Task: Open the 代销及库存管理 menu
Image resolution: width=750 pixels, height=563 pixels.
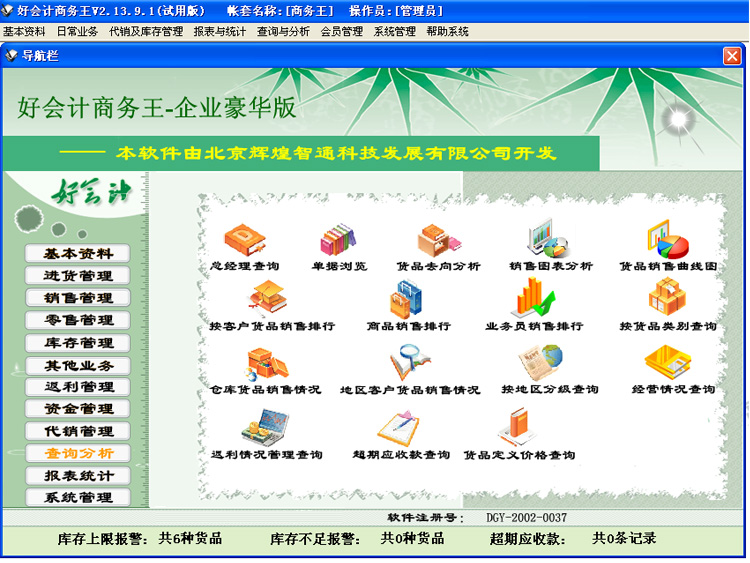Action: point(146,32)
